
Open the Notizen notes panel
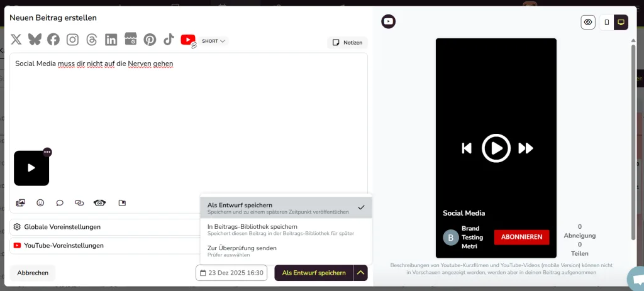347,42
